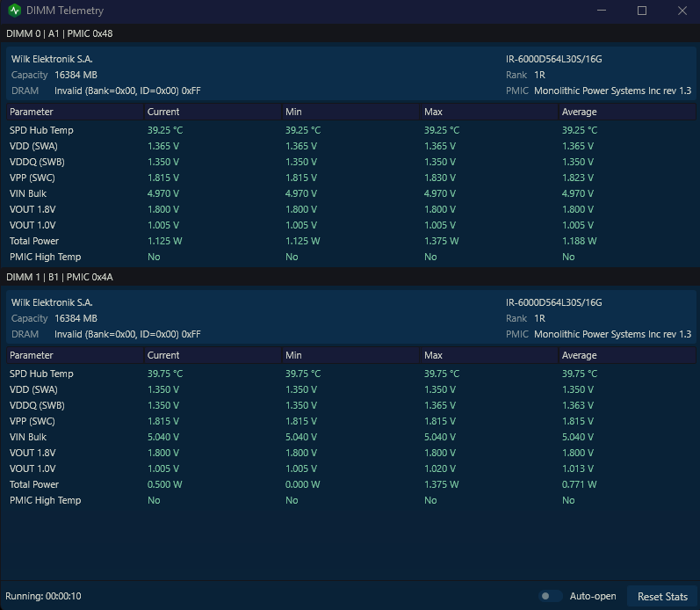Click the Running: 00:00:10 status text

click(x=43, y=596)
